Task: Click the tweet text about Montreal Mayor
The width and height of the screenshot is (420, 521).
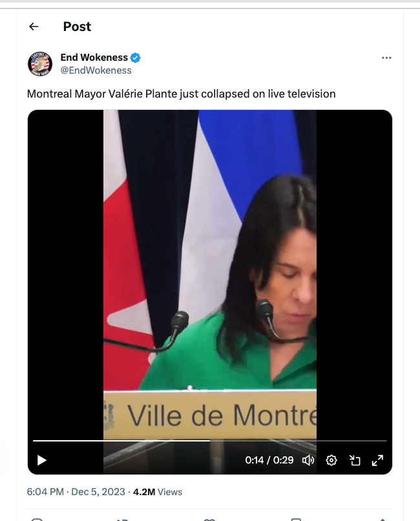Action: tap(182, 94)
